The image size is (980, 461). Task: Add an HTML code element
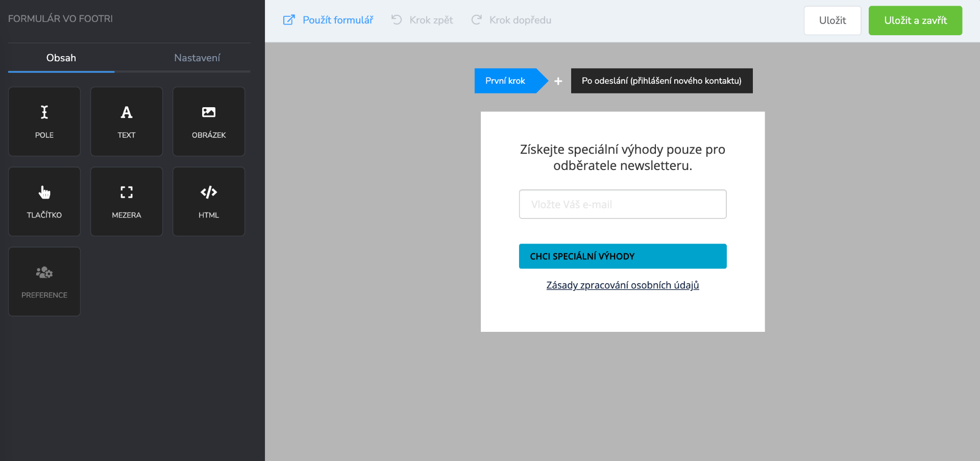(x=209, y=202)
